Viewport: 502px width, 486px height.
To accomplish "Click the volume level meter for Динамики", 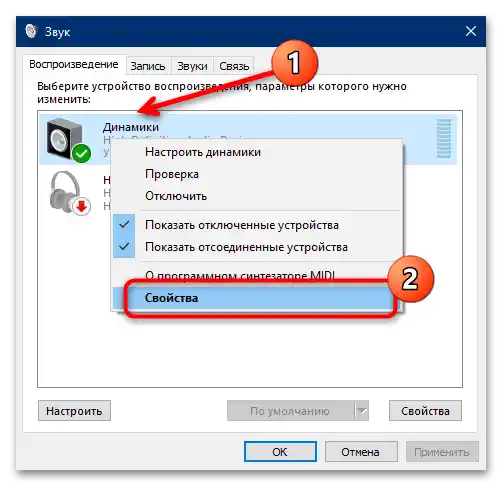I will click(444, 138).
